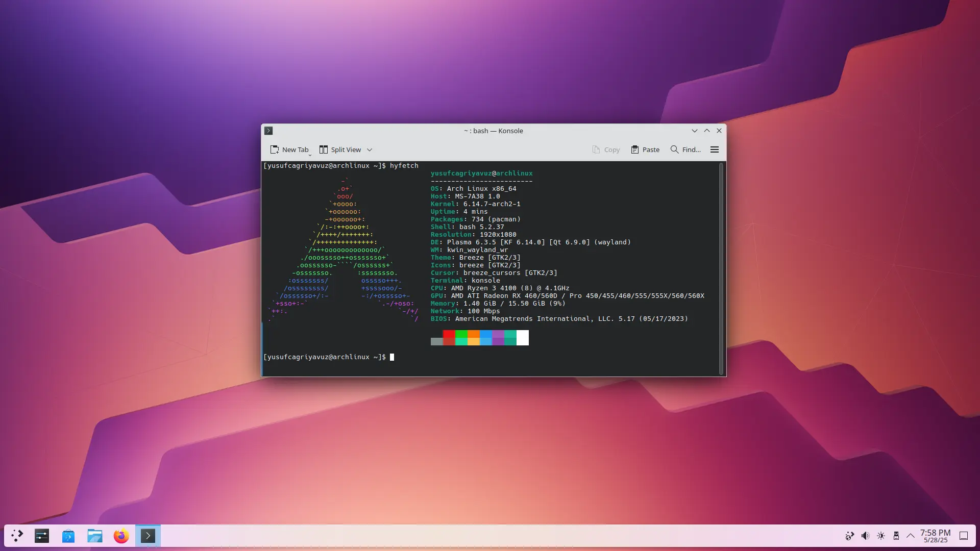This screenshot has width=980, height=551.
Task: Click the "WM: kwin_wayland_wr" line
Action: pyautogui.click(x=470, y=250)
